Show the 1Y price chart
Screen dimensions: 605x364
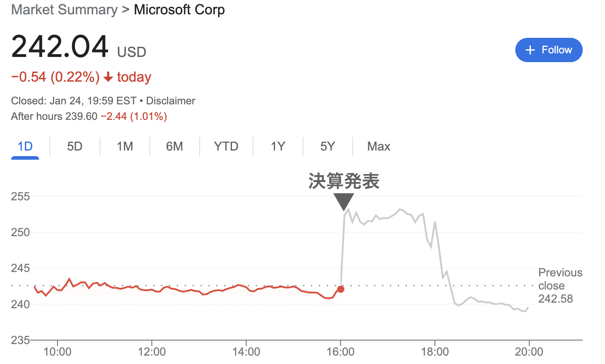point(278,147)
